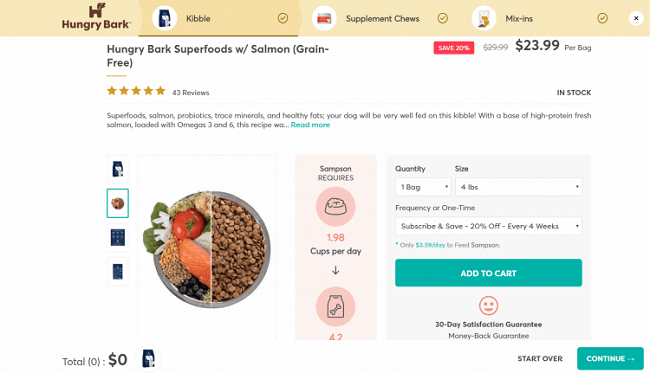
Task: Select the Kibble bag step icon
Action: (x=165, y=18)
